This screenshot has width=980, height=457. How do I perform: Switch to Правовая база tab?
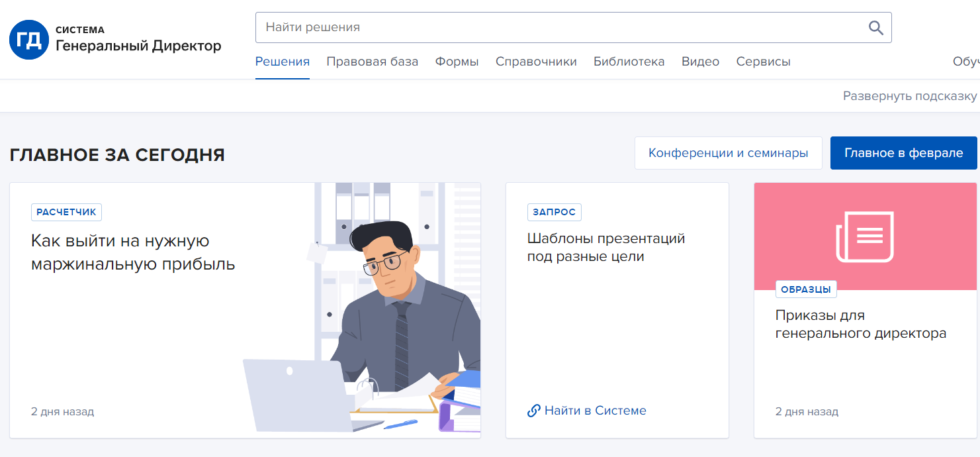pos(372,62)
